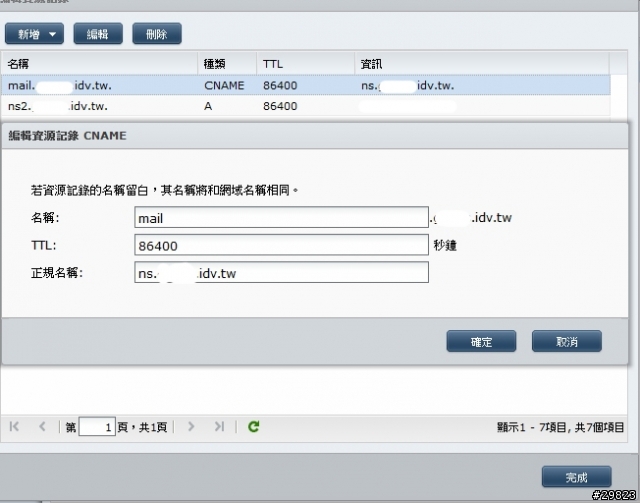Focus the 正規名稱 input field

(x=281, y=272)
